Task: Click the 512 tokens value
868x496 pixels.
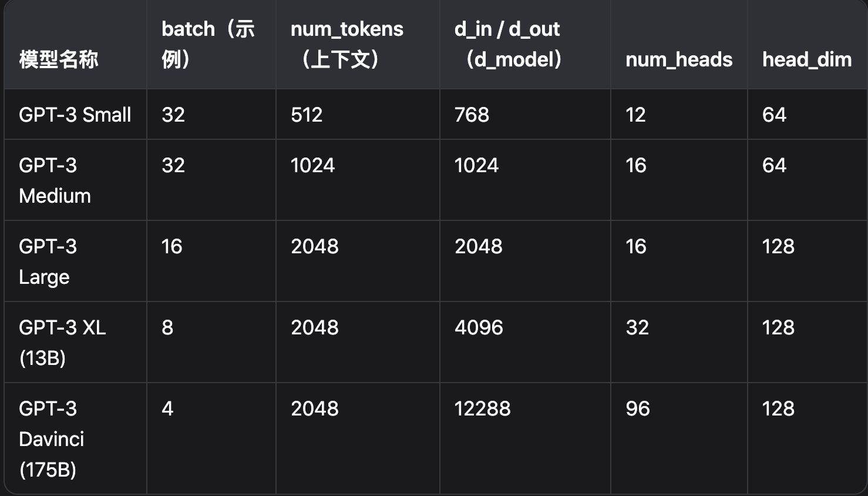Action: (x=307, y=115)
